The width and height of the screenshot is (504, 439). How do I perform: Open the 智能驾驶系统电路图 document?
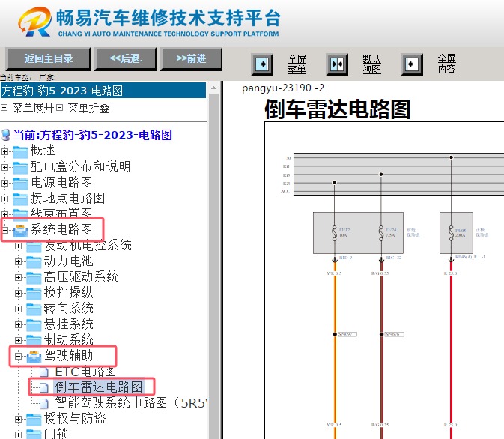tap(131, 402)
